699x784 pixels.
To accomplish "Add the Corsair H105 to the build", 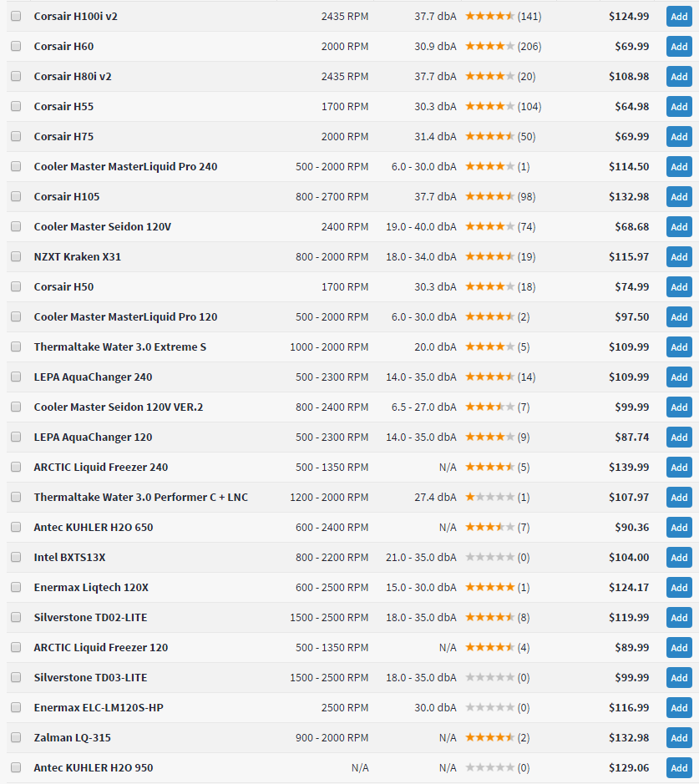I will pos(679,196).
